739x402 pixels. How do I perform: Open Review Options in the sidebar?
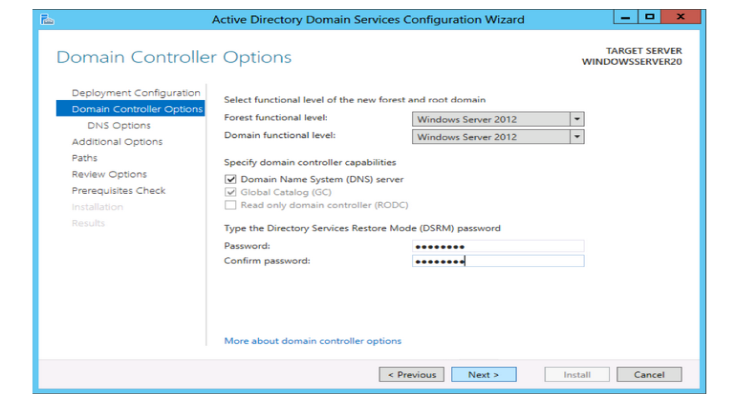[109, 174]
